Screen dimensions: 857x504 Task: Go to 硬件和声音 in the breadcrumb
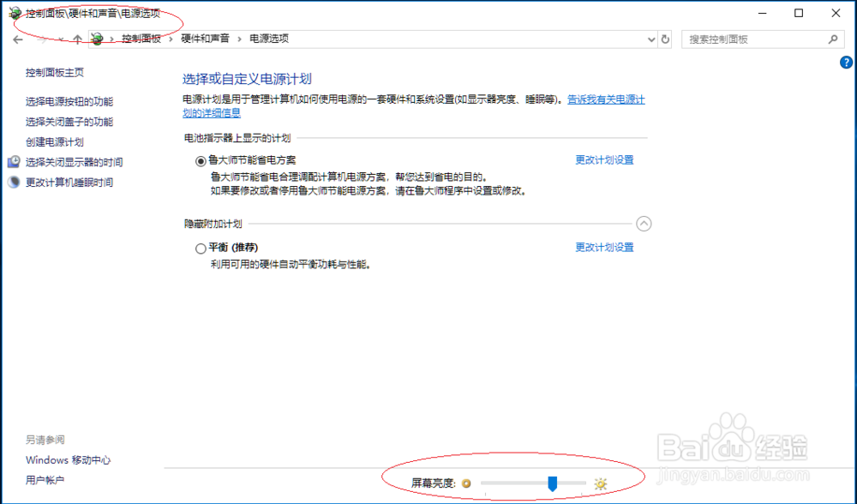[x=206, y=39]
